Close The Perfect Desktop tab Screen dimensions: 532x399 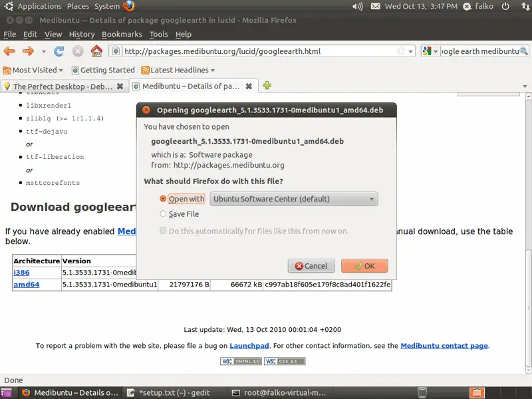120,86
